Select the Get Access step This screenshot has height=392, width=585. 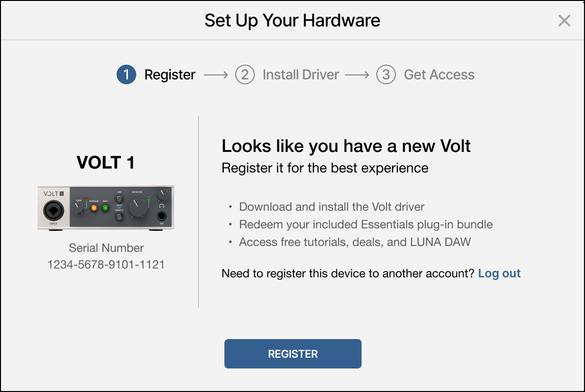[x=439, y=74]
